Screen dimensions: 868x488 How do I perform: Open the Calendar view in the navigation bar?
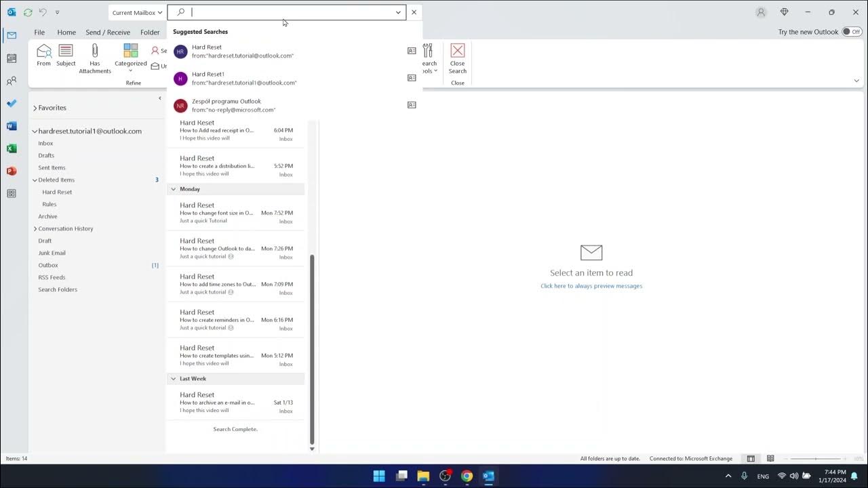[11, 58]
